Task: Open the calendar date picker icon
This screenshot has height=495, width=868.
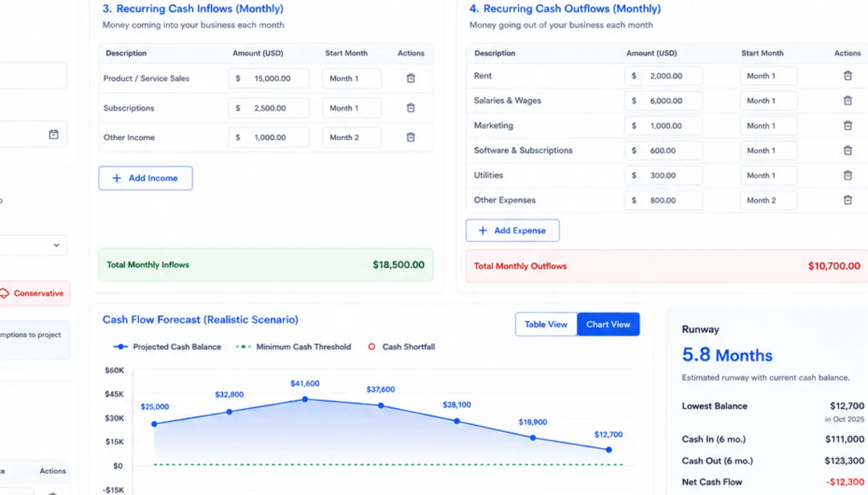Action: click(x=53, y=134)
